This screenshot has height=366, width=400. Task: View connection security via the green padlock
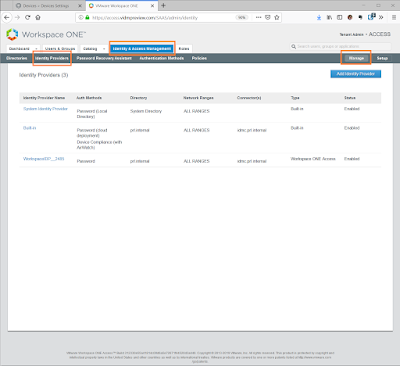coord(87,18)
